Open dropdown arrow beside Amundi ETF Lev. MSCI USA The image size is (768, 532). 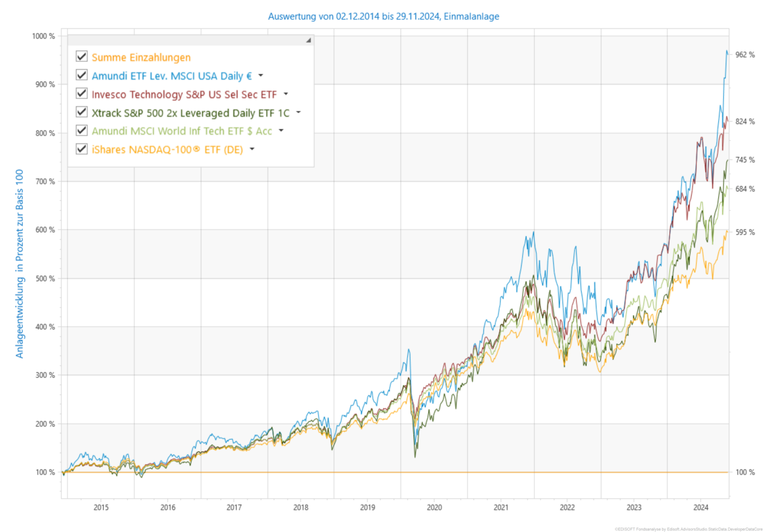[260, 75]
